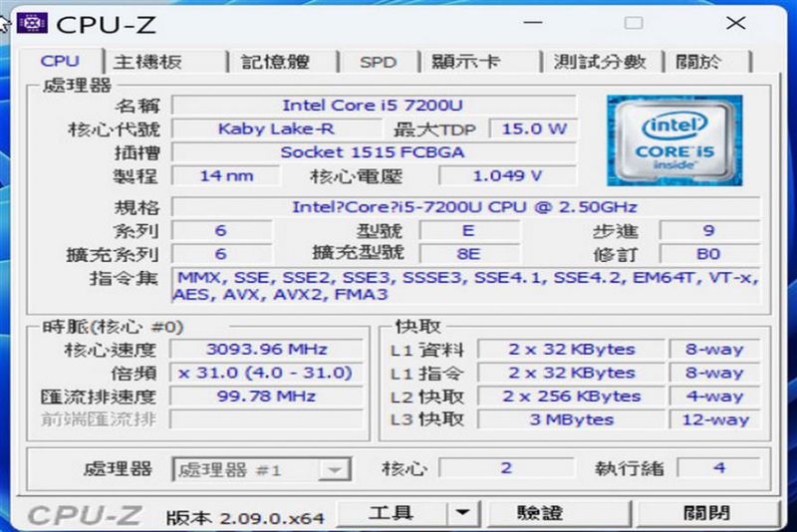This screenshot has height=532, width=797.
Task: Click the 關閉 button
Action: click(x=707, y=513)
